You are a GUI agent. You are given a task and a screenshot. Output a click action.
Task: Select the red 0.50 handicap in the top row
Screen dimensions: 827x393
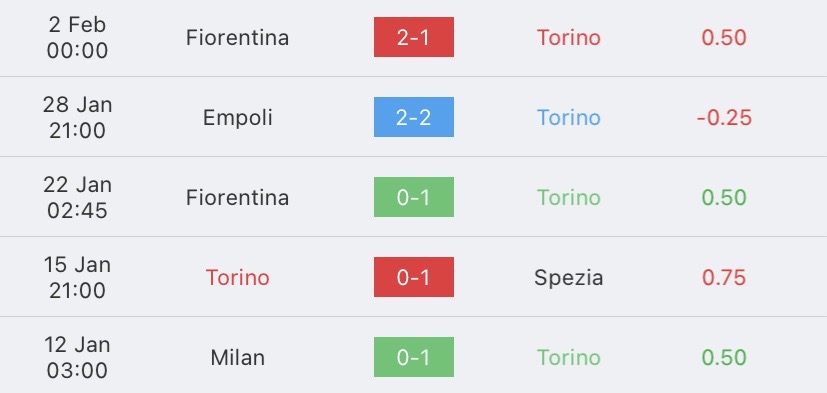tap(724, 37)
